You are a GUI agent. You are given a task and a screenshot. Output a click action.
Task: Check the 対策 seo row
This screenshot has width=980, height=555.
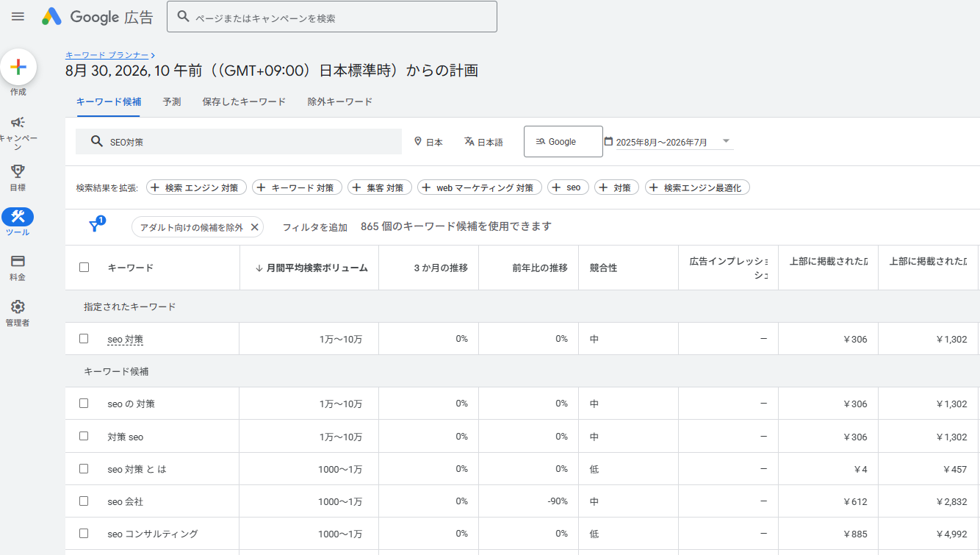84,436
